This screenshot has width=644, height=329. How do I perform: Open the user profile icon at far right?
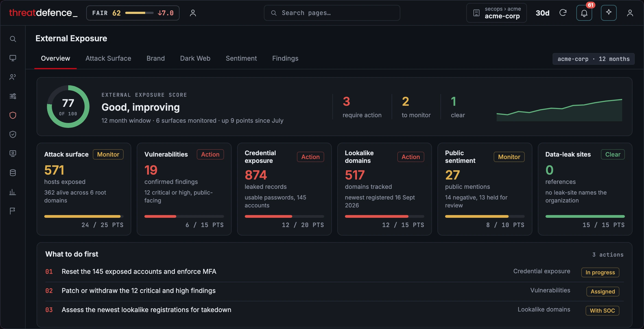coord(630,13)
